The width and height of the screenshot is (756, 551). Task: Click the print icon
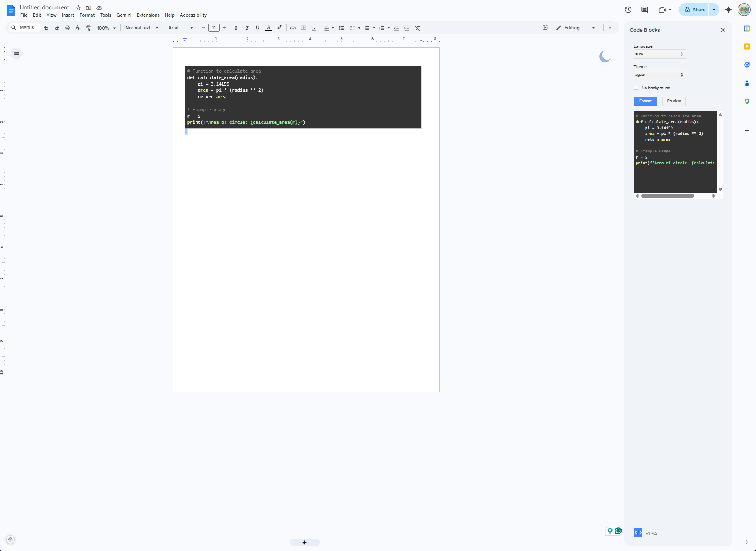67,28
